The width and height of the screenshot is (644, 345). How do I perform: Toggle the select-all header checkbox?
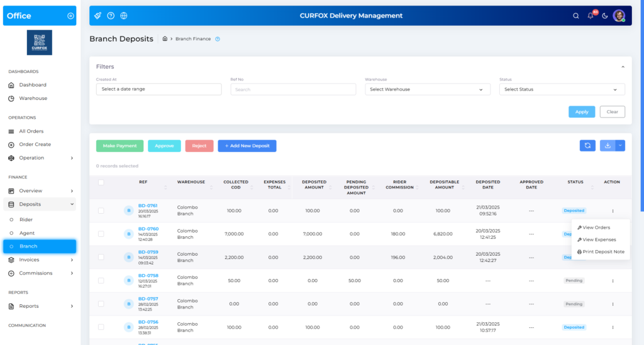coord(101,182)
